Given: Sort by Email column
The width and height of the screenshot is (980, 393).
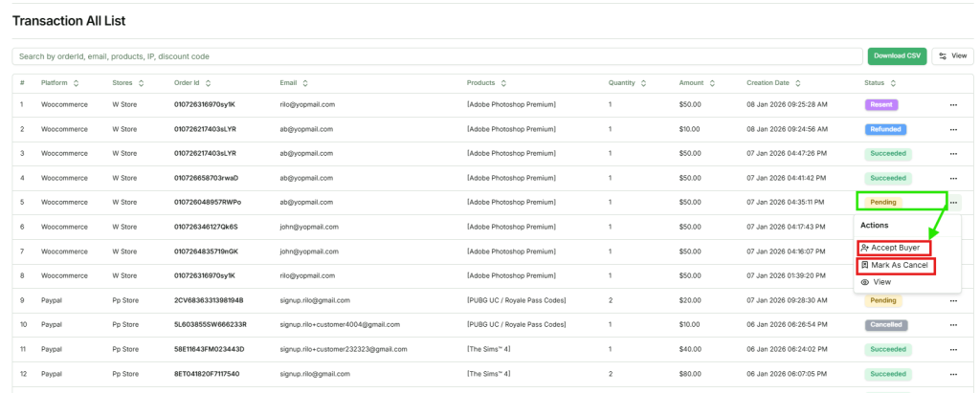Looking at the screenshot, I should (x=304, y=83).
